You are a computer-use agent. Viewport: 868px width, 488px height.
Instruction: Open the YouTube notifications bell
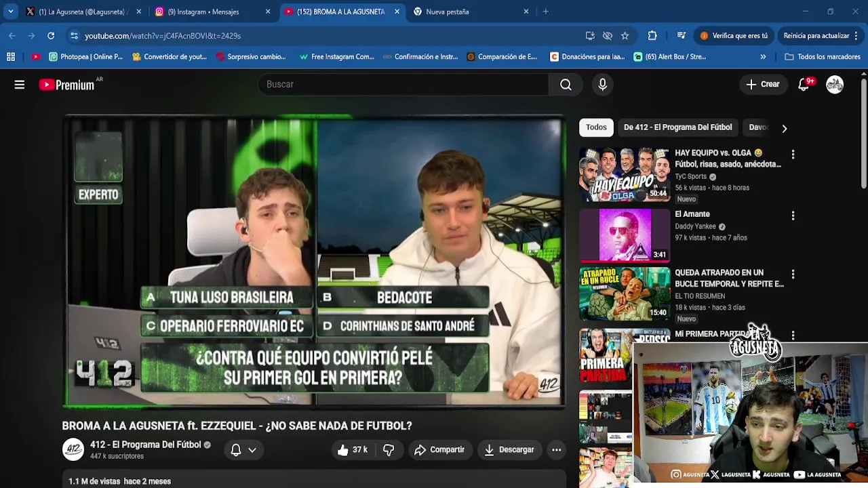pos(804,85)
